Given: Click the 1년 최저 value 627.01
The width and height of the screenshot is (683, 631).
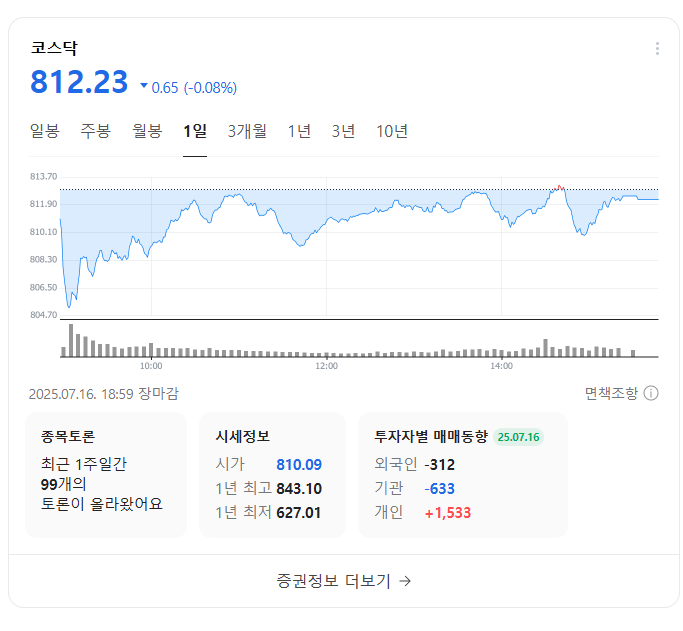Looking at the screenshot, I should pyautogui.click(x=298, y=513).
